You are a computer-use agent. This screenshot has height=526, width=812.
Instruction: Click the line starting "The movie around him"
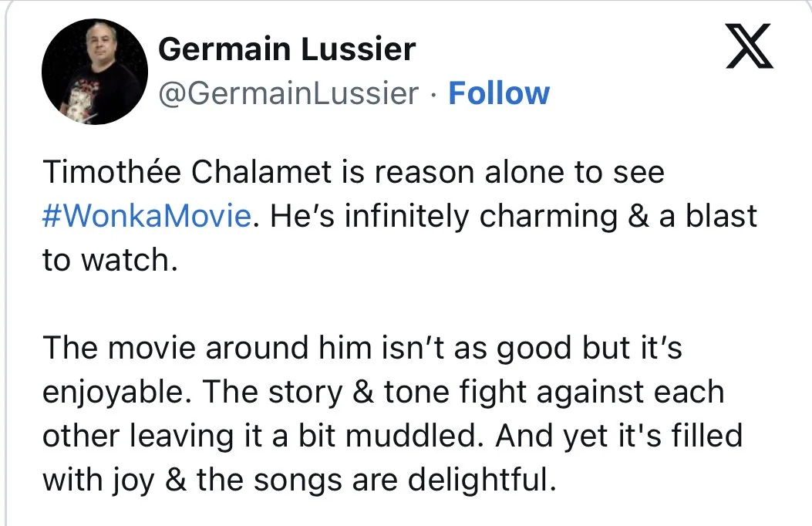tap(362, 347)
